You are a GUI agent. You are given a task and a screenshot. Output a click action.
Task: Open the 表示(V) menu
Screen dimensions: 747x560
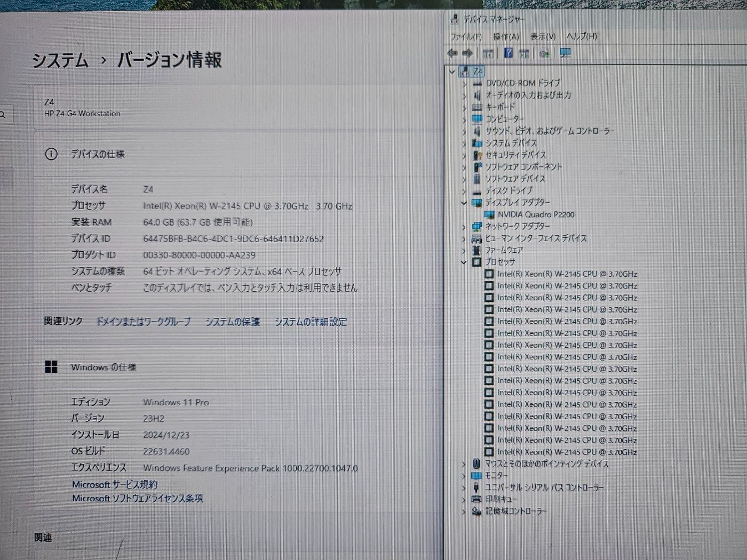[x=543, y=36]
